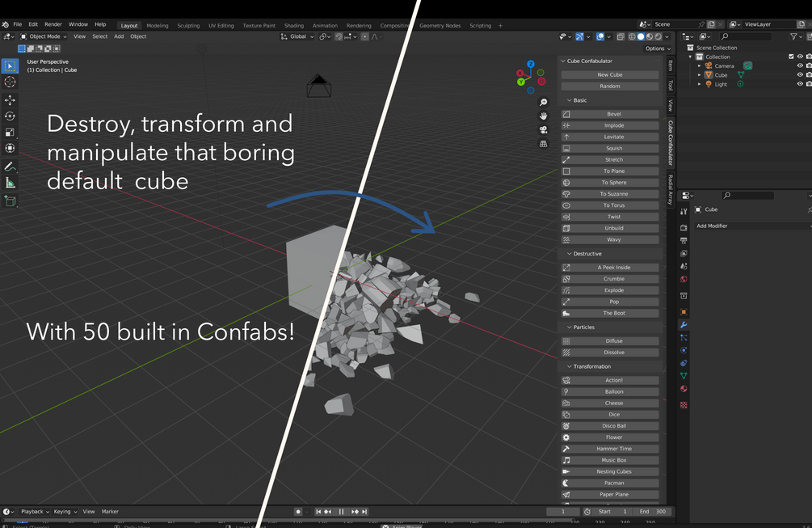Hide Cube in the outliner viewport

800,74
